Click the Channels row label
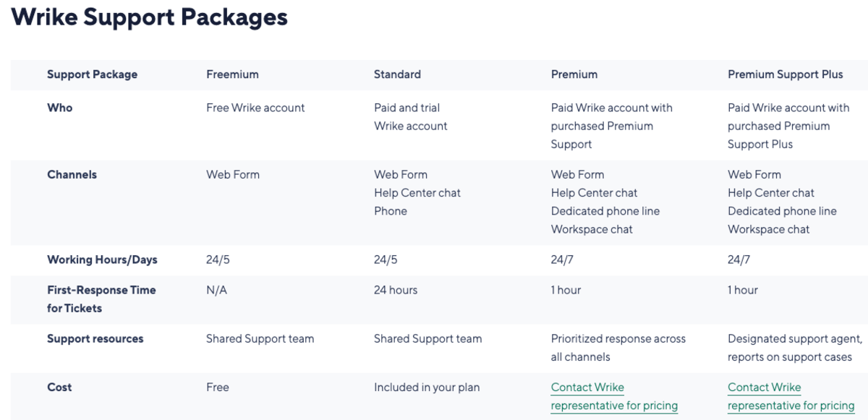 72,174
